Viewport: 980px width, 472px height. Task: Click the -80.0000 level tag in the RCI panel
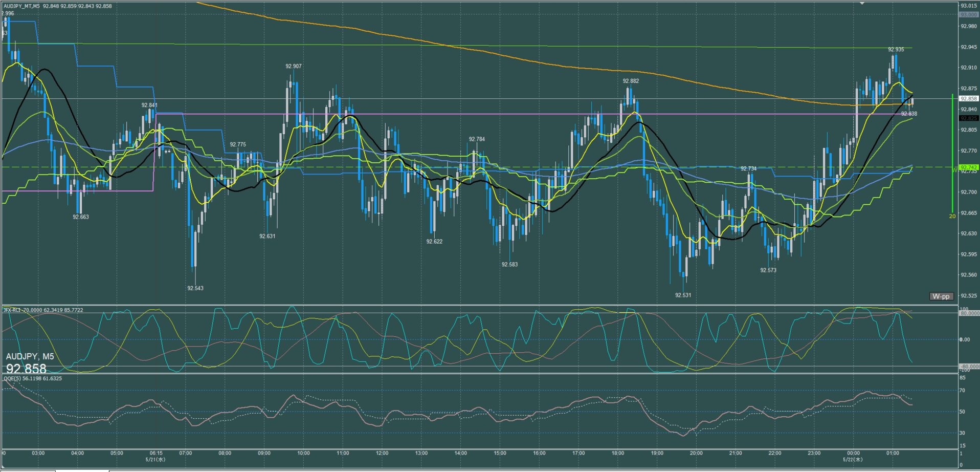pyautogui.click(x=969, y=367)
